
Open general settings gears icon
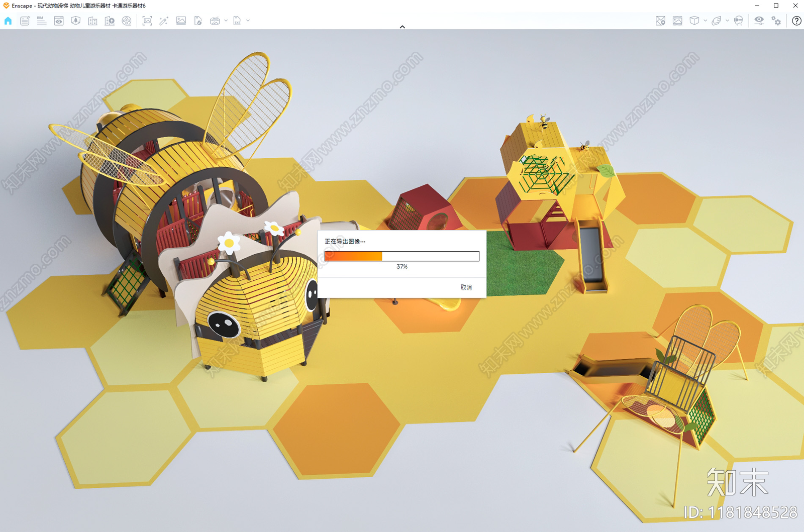click(776, 21)
